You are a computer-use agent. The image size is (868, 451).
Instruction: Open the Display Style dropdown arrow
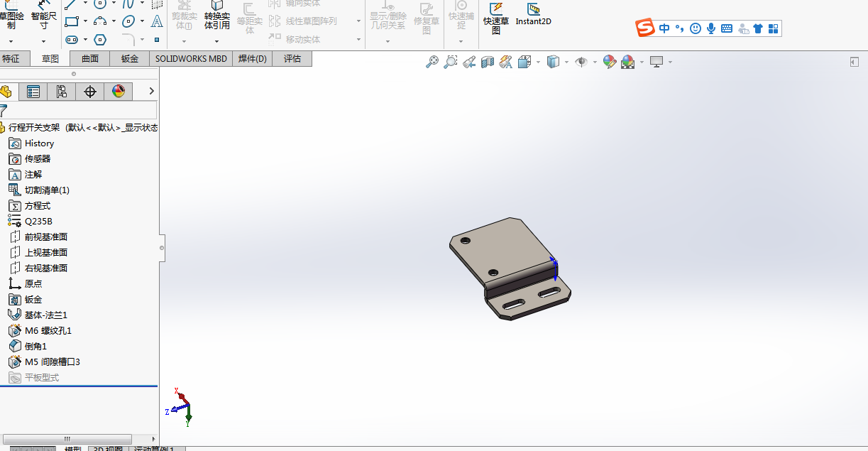[566, 63]
